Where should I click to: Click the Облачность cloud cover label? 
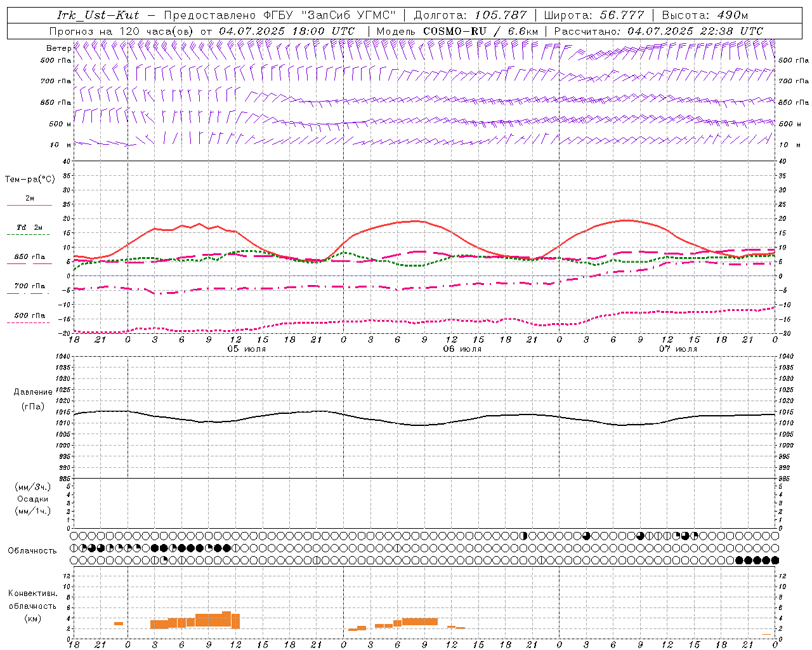point(32,551)
